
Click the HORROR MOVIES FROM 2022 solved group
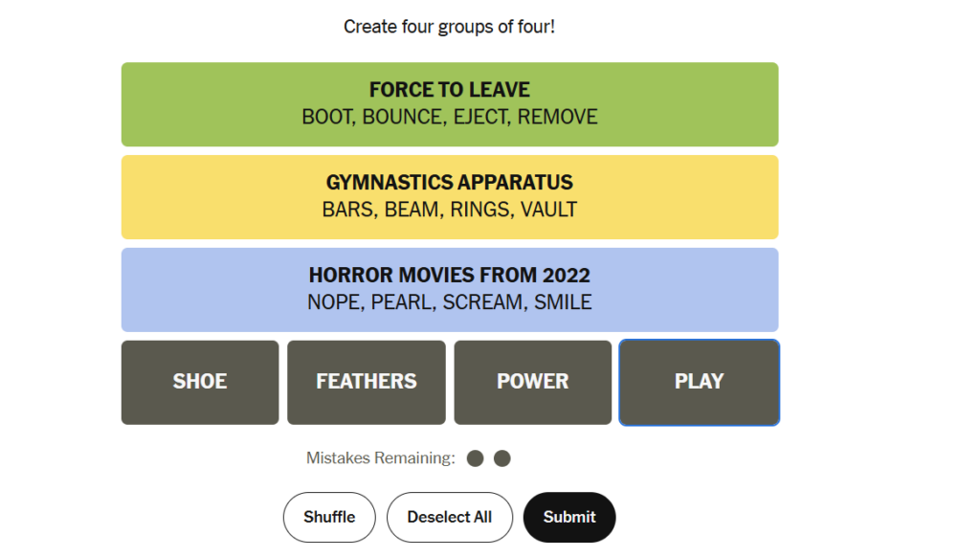(x=450, y=289)
